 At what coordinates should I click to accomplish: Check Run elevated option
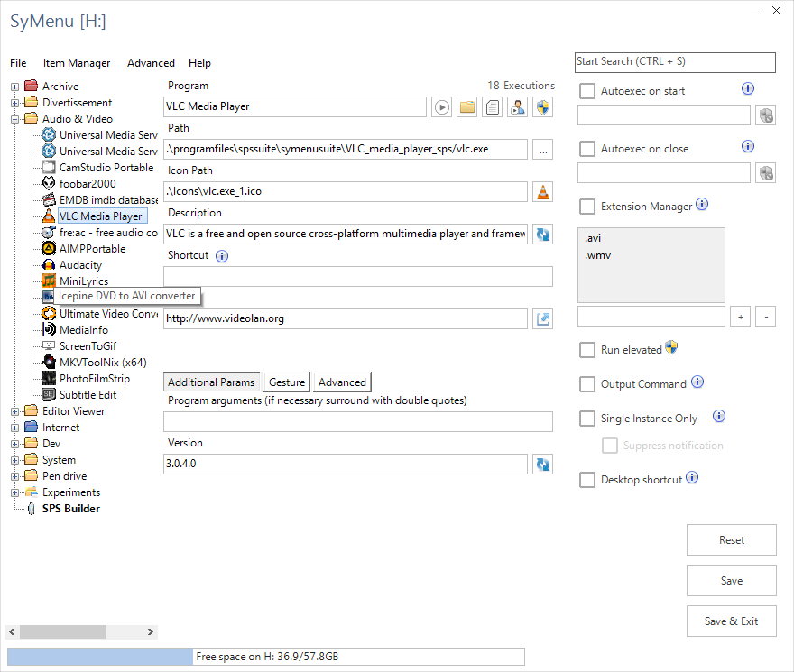click(587, 350)
